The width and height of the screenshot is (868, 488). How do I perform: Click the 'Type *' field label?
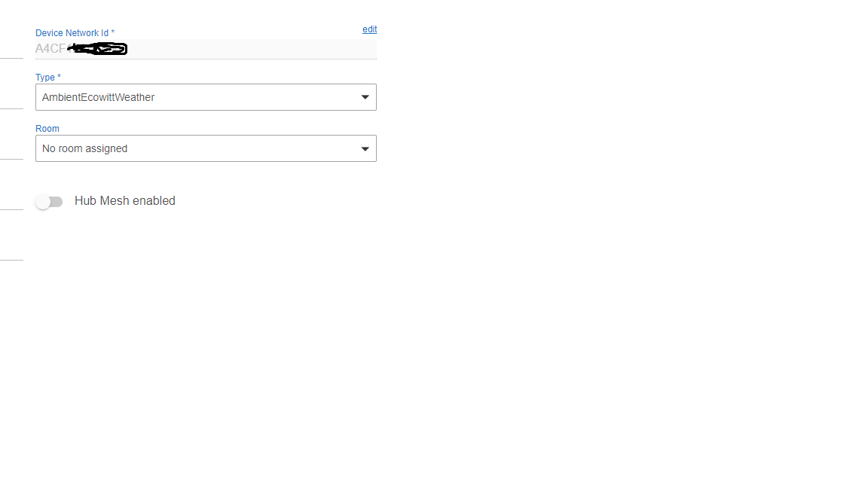point(48,78)
